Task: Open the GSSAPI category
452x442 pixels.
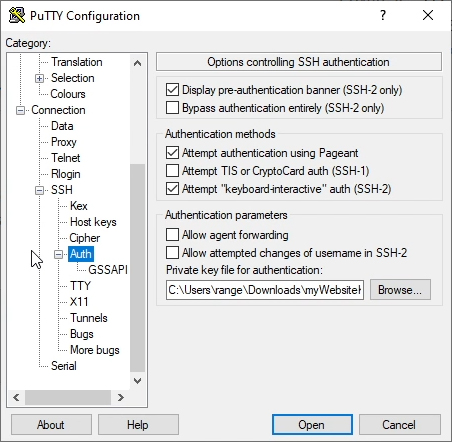Action: click(108, 270)
